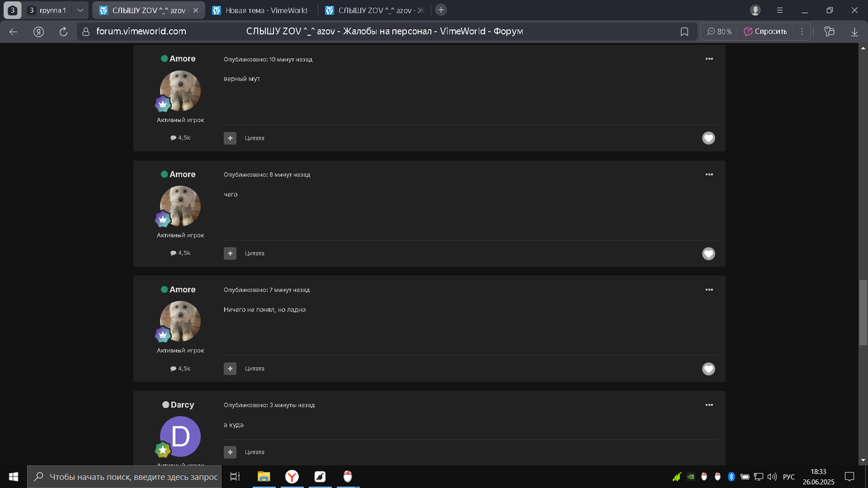The width and height of the screenshot is (868, 488).
Task: Click Amore's avatar on the верный мут post
Action: pos(180,91)
